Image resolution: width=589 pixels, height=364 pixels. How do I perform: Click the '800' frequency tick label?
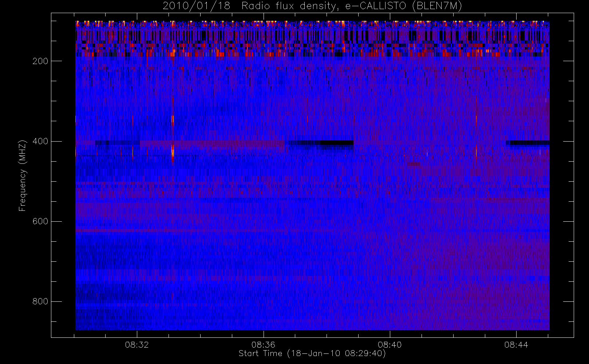tap(40, 301)
